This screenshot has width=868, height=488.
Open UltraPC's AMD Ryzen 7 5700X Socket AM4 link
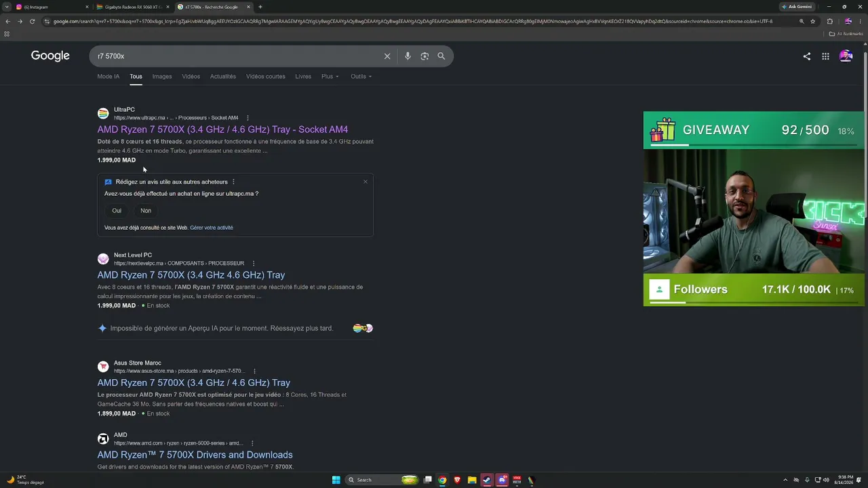tap(222, 129)
